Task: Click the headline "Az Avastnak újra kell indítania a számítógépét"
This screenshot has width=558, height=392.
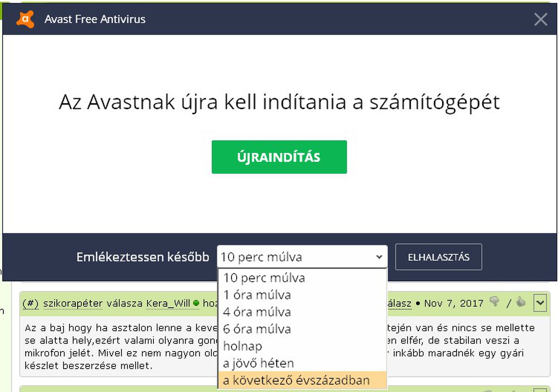Action: click(x=279, y=102)
